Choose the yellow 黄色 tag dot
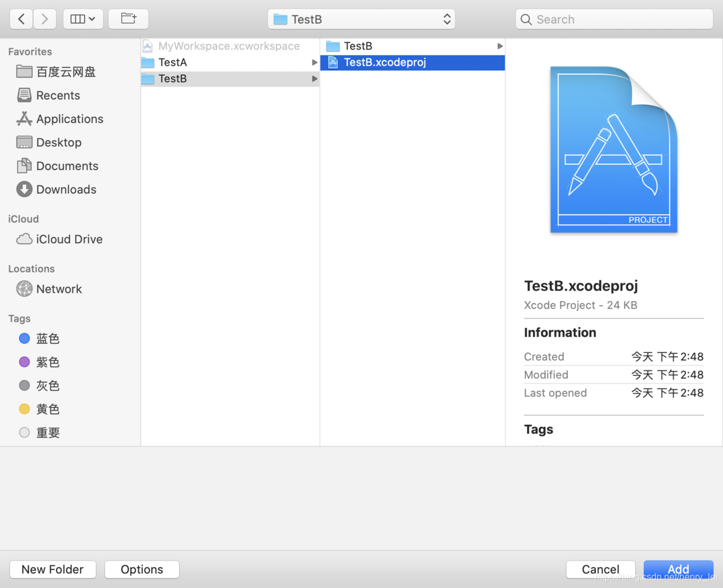The height and width of the screenshot is (588, 723). [x=24, y=409]
